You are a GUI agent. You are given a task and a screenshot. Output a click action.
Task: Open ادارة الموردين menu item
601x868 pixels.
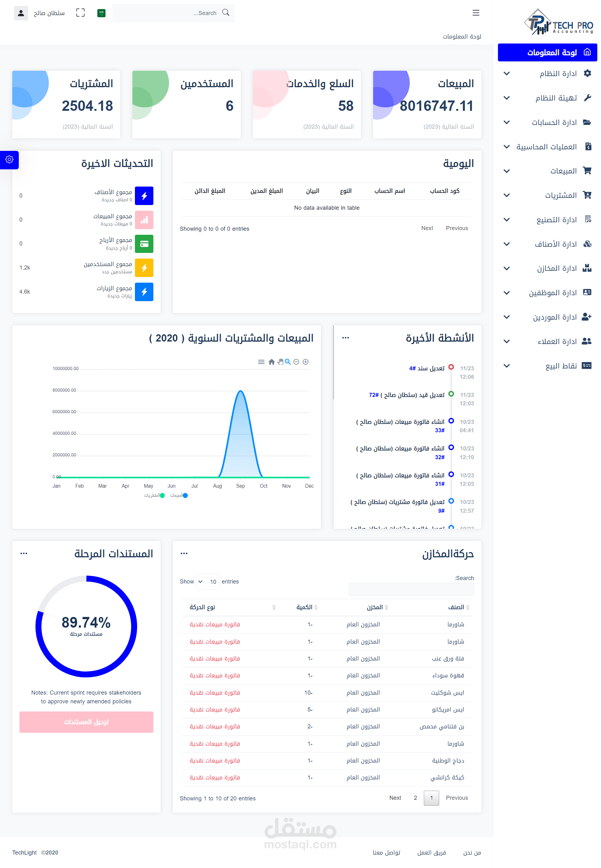tap(547, 317)
